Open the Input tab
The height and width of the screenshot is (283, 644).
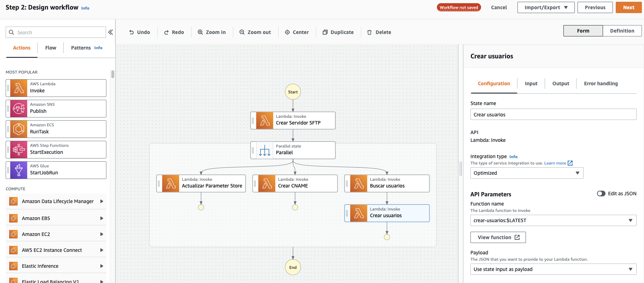[531, 83]
